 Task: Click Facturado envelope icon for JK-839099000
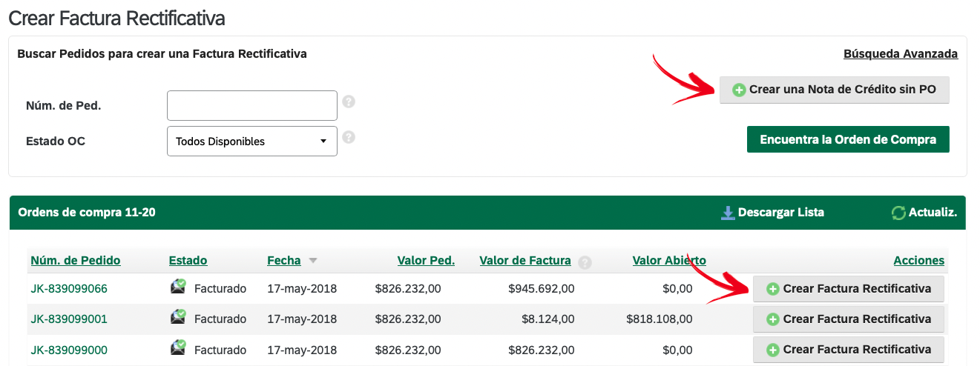pyautogui.click(x=178, y=347)
